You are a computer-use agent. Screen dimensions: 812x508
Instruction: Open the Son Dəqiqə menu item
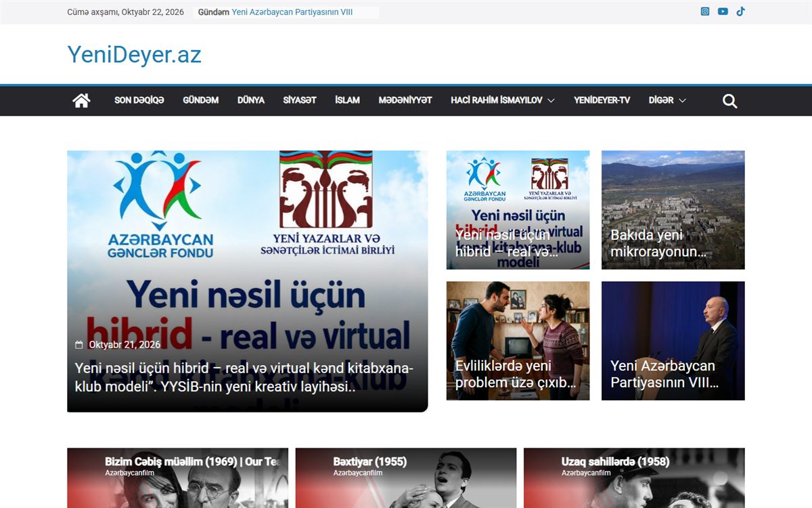pos(139,100)
